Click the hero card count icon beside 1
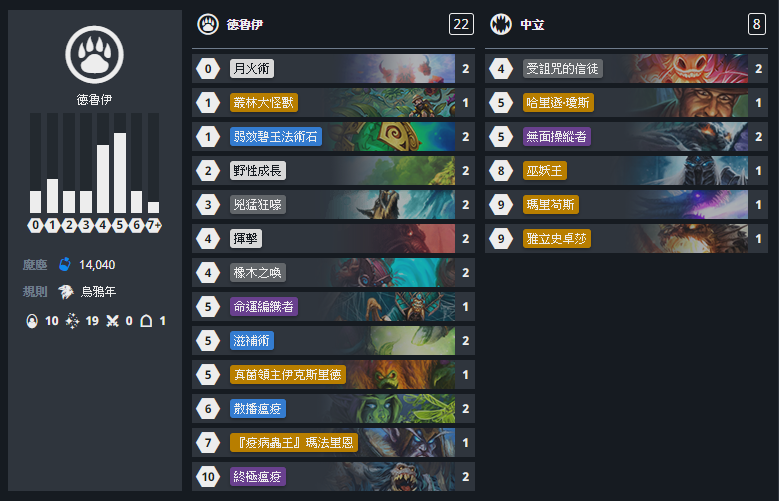 pos(146,321)
